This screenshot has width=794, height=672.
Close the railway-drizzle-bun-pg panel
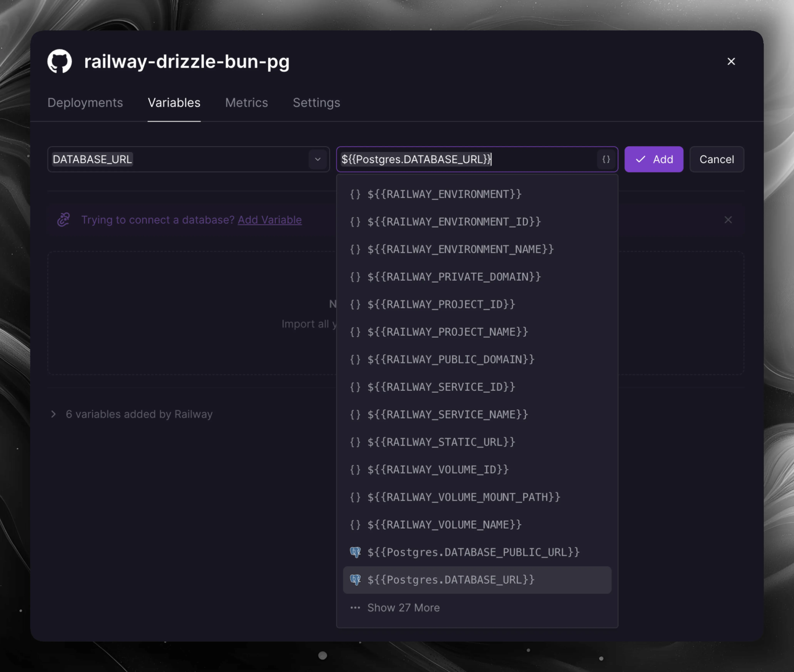pyautogui.click(x=731, y=61)
